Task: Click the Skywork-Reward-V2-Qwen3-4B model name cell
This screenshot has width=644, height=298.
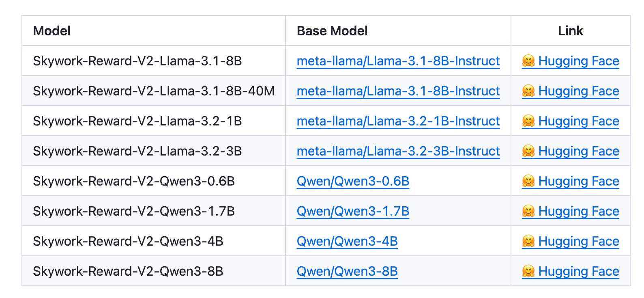Action: click(x=128, y=241)
